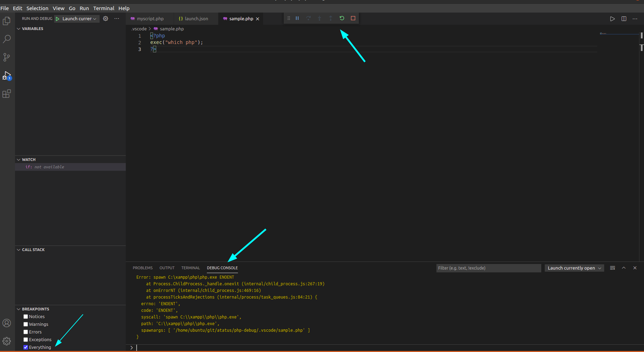Restart the debug session
This screenshot has height=352, width=644.
(x=342, y=18)
